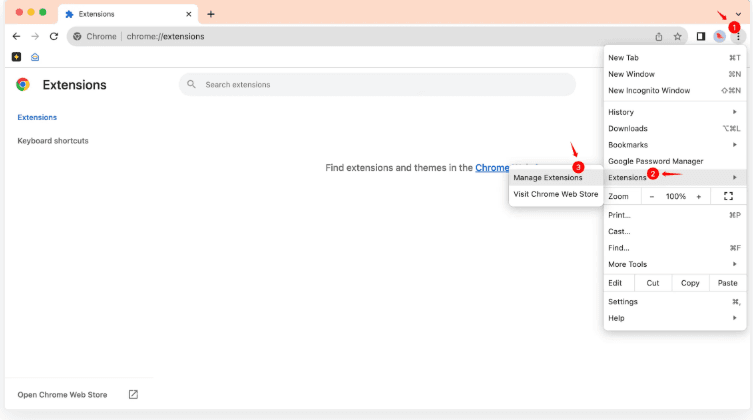Open Google Password Manager
Image resolution: width=753 pixels, height=420 pixels.
[675, 161]
